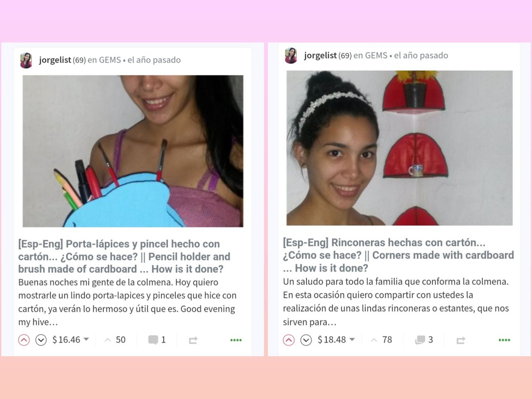Open the Rinconeras hechas con cartón title
This screenshot has height=399, width=532.
398,255
